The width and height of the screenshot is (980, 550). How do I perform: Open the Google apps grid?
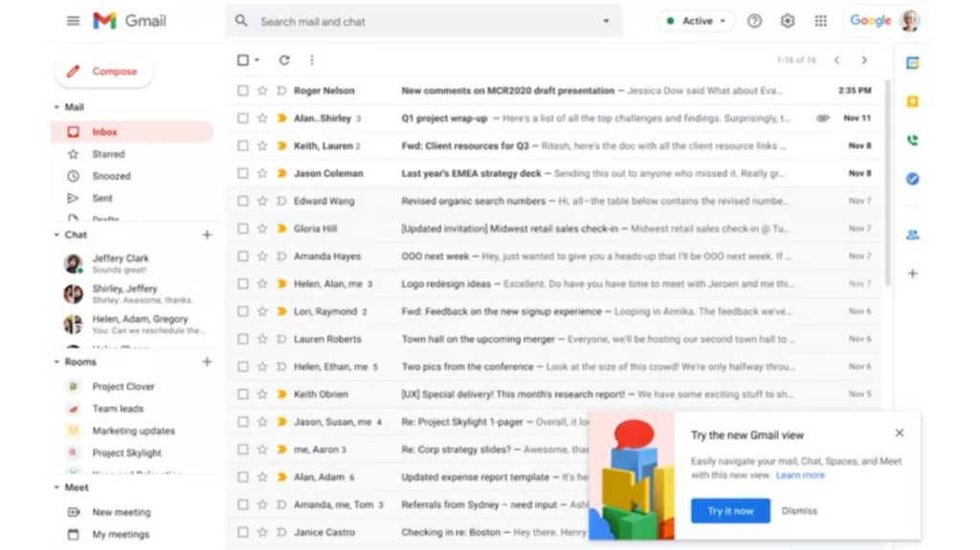click(x=820, y=21)
